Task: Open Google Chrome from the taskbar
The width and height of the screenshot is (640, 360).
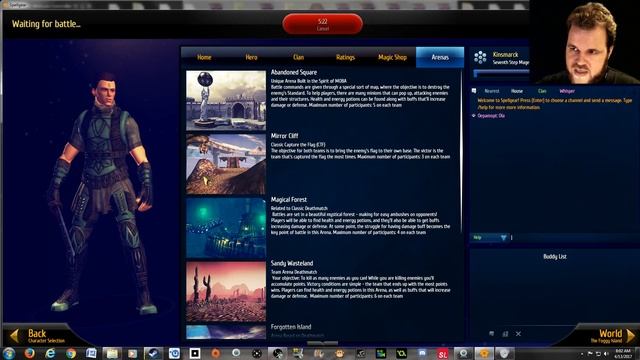Action: tap(71, 353)
